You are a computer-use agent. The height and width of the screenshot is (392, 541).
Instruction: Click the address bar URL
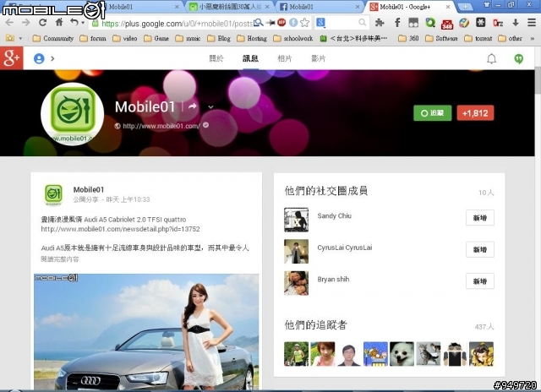[177, 24]
